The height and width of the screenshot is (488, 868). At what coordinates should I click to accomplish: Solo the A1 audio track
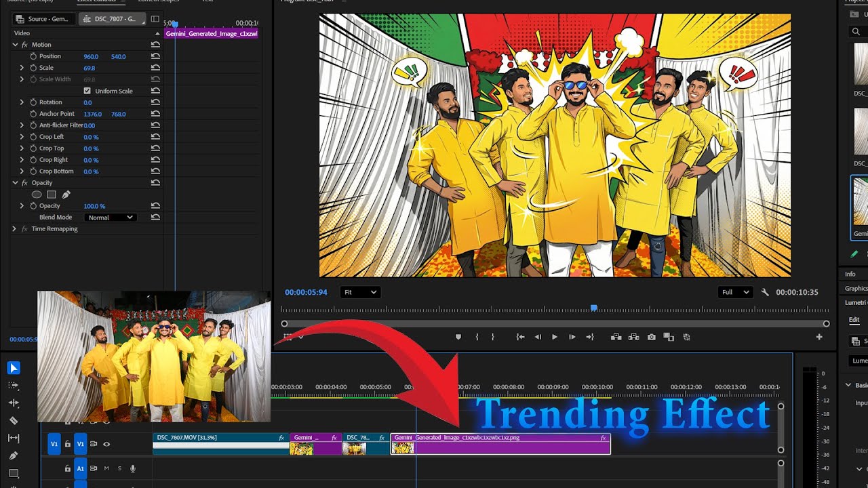[119, 468]
